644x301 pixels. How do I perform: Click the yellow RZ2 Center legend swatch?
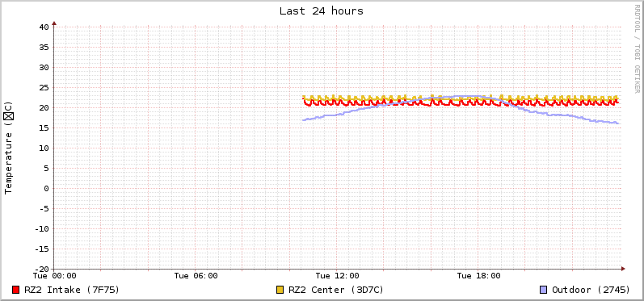[280, 290]
